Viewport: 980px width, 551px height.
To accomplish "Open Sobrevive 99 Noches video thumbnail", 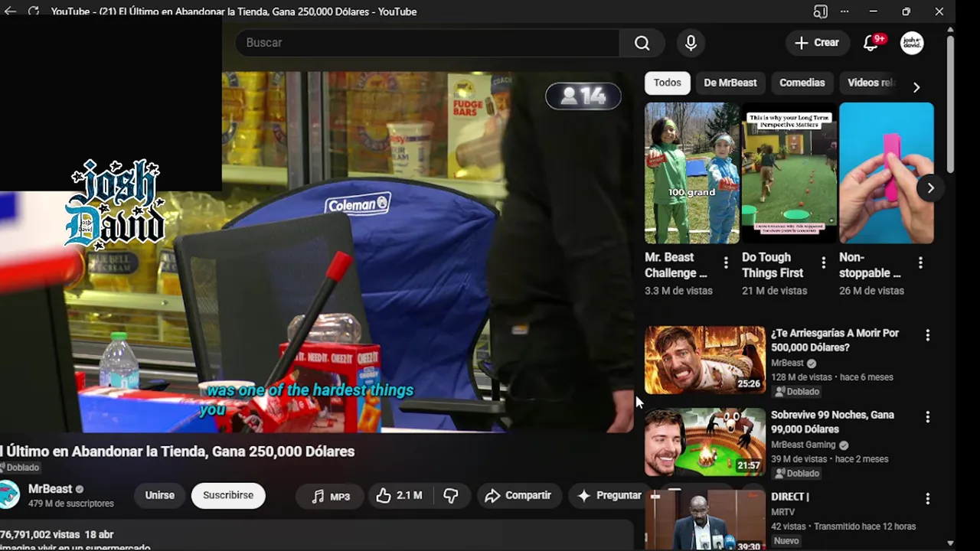I will (x=704, y=442).
